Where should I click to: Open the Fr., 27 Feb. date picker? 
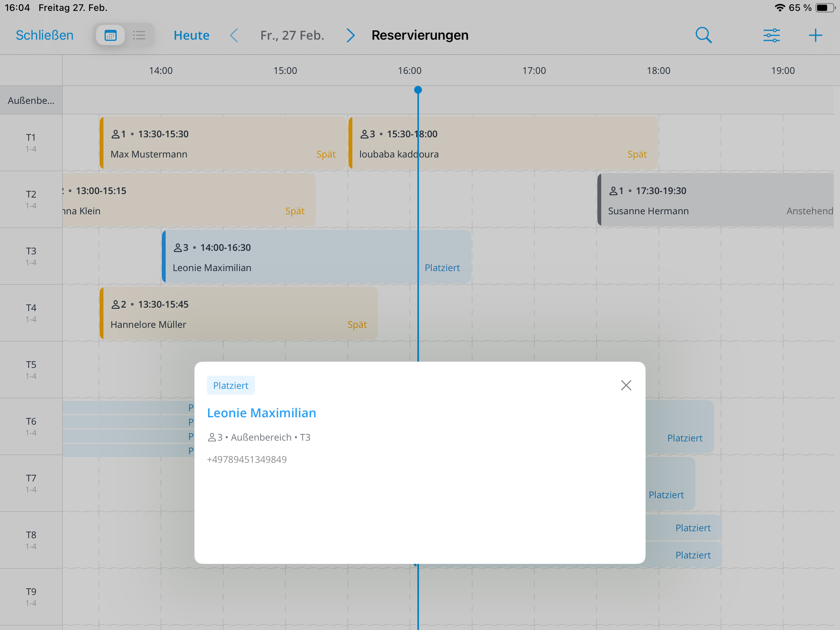(292, 35)
